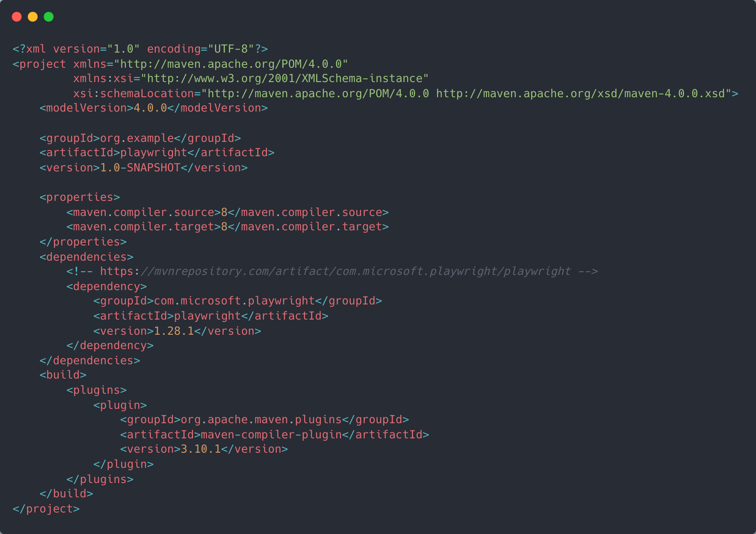Click the green maximize window dot
Viewport: 756px width, 534px height.
[x=49, y=17]
